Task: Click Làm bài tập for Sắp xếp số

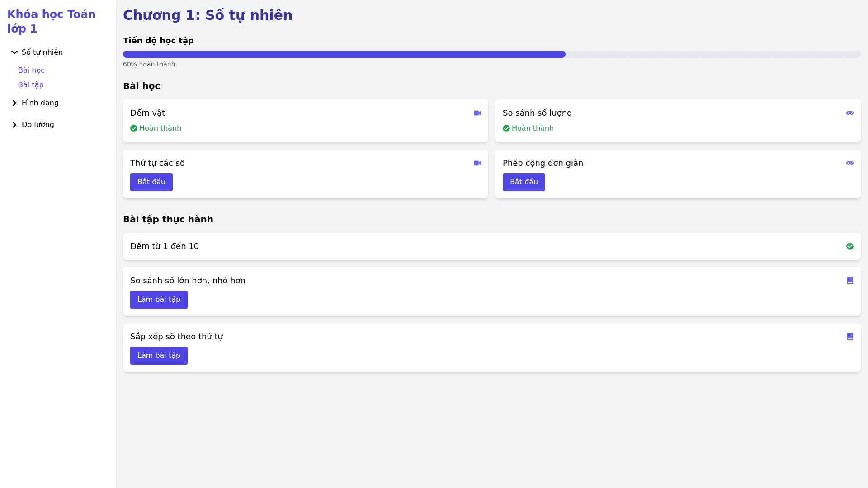Action: click(159, 356)
